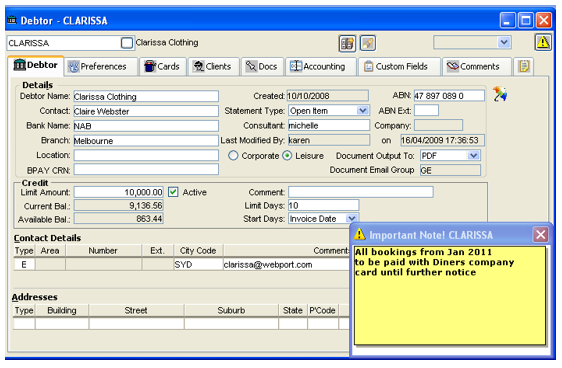Switch to the Accounting tab

(321, 67)
